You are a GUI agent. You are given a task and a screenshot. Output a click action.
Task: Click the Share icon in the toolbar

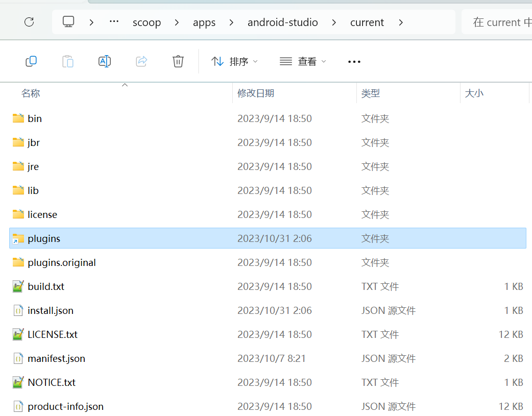click(x=141, y=61)
